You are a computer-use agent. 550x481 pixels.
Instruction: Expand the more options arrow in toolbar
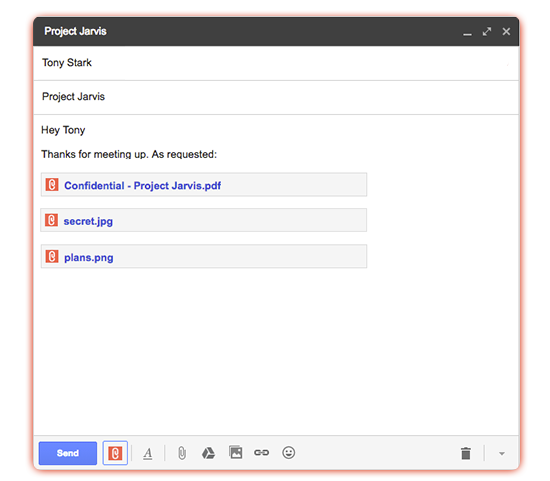tap(502, 454)
